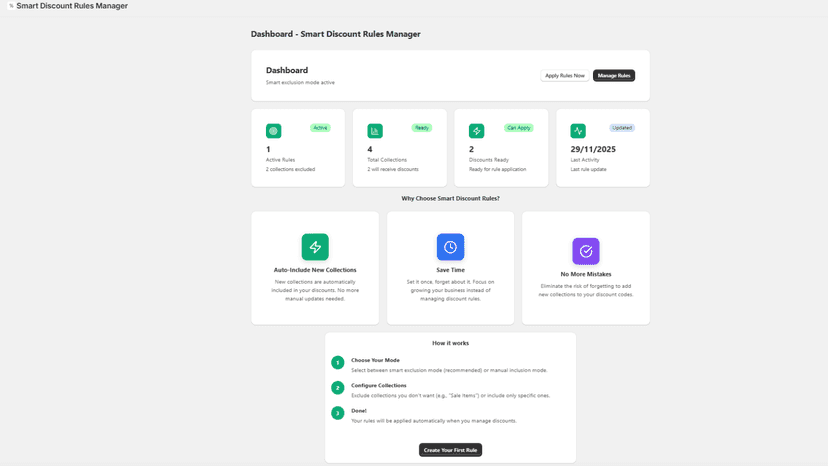
Task: Click the 'Choose Your Mode' step title
Action: (375, 360)
